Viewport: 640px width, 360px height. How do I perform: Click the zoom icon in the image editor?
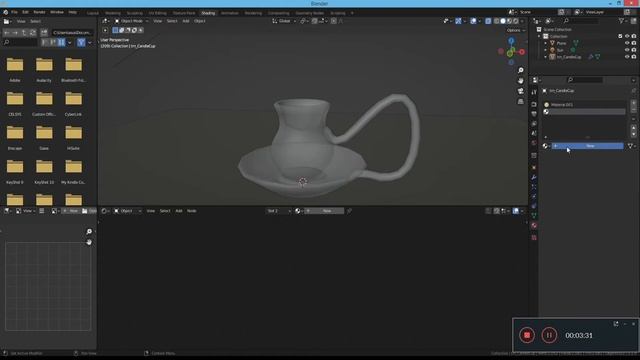(x=89, y=232)
